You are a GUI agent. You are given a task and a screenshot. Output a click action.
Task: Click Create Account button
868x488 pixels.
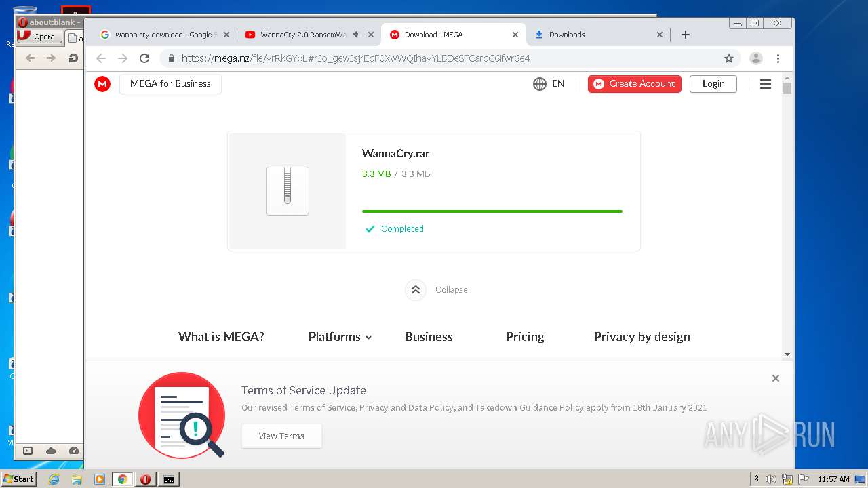tap(635, 84)
